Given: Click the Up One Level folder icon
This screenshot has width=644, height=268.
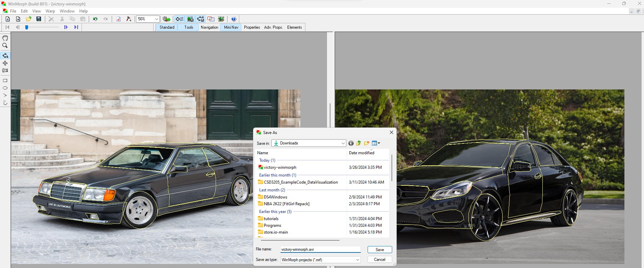Looking at the screenshot, I should tap(358, 143).
